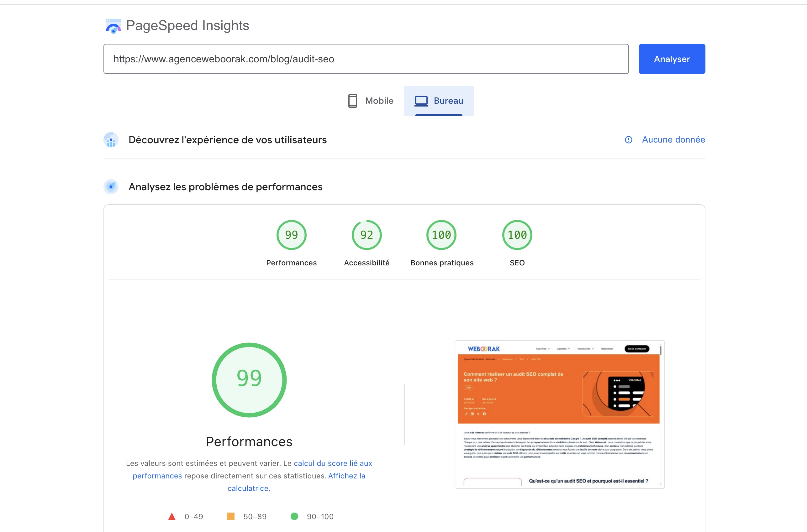Open calcul du score lié aux performances link
This screenshot has height=532, width=807.
tap(333, 463)
